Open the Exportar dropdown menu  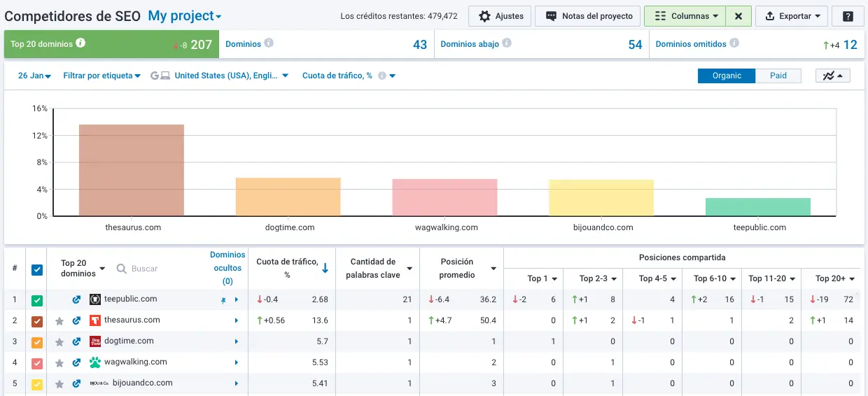[792, 16]
